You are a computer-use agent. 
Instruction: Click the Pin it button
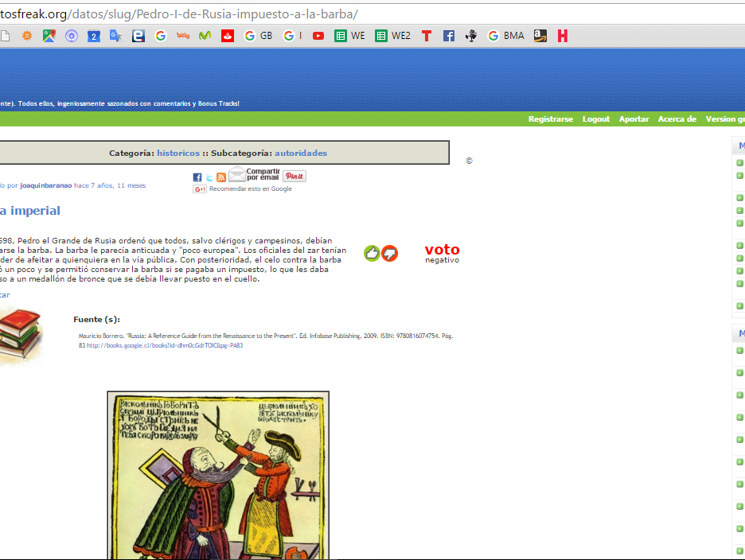(294, 176)
